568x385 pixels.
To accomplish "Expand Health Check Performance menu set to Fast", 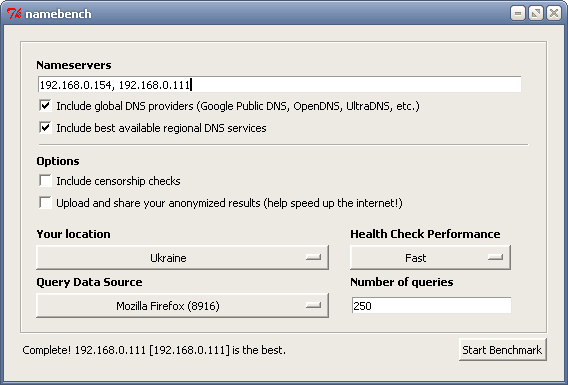I will click(x=430, y=258).
